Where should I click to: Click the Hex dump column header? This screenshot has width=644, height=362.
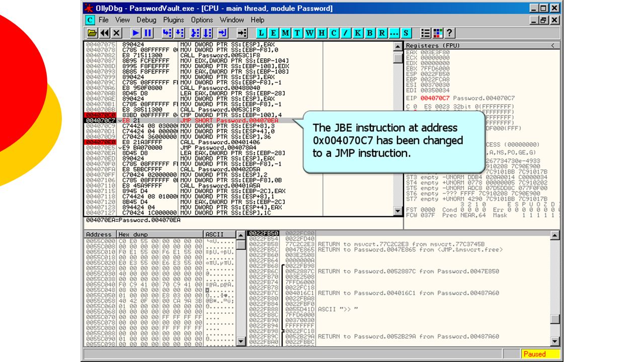(x=160, y=235)
